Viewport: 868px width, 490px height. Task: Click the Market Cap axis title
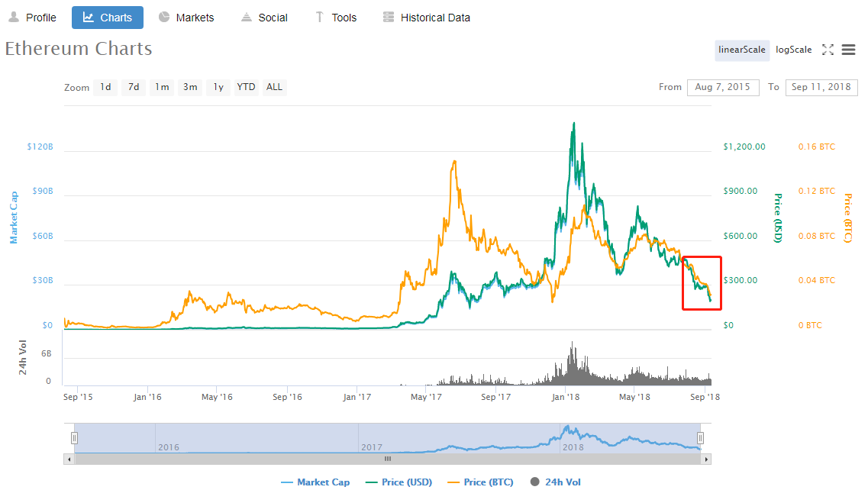click(14, 218)
